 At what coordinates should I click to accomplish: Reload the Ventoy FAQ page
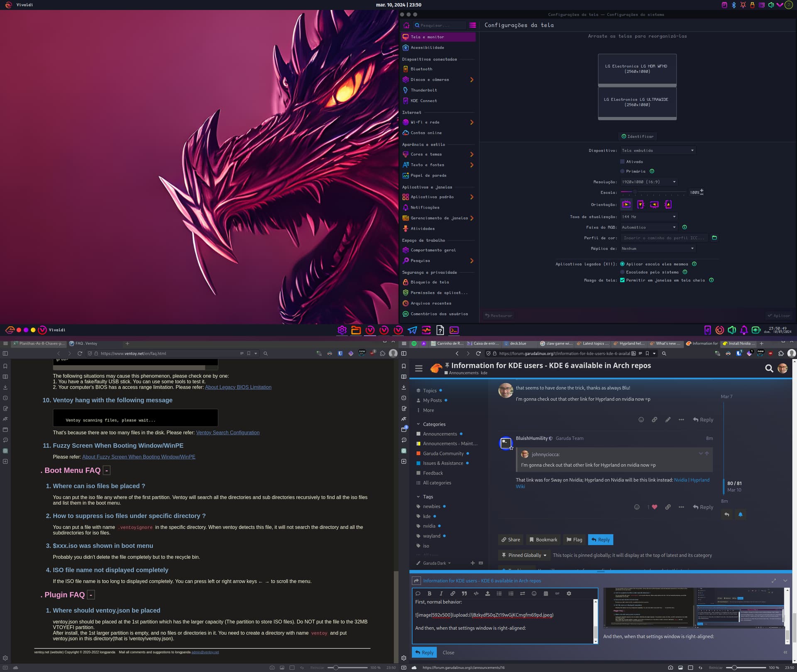tap(80, 353)
